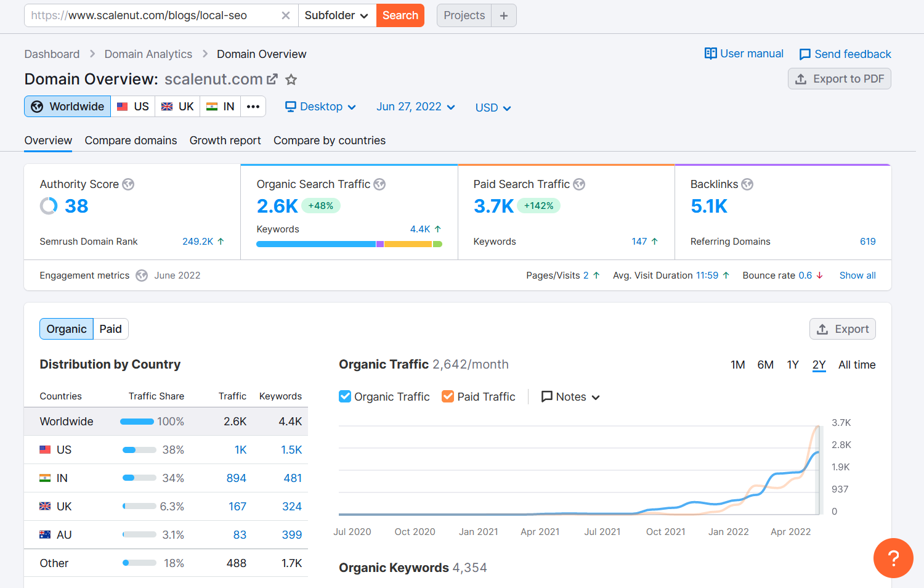Click the Organic Search Traffic globe icon
Viewport: 924px width, 588px height.
379,184
